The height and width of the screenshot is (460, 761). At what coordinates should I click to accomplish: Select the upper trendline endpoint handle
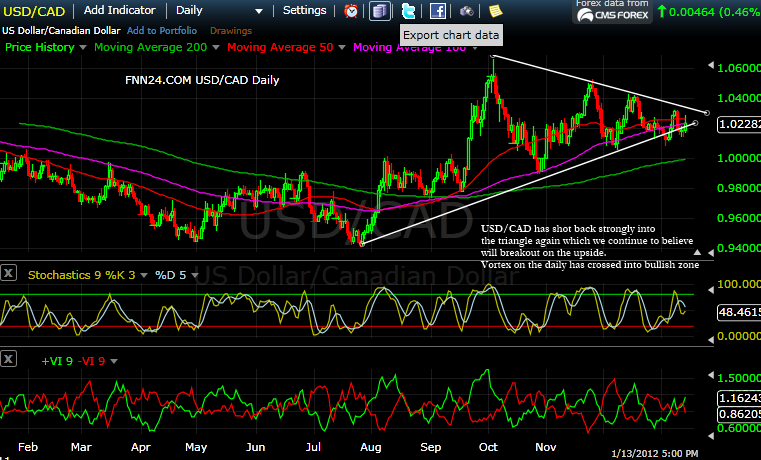coord(707,112)
